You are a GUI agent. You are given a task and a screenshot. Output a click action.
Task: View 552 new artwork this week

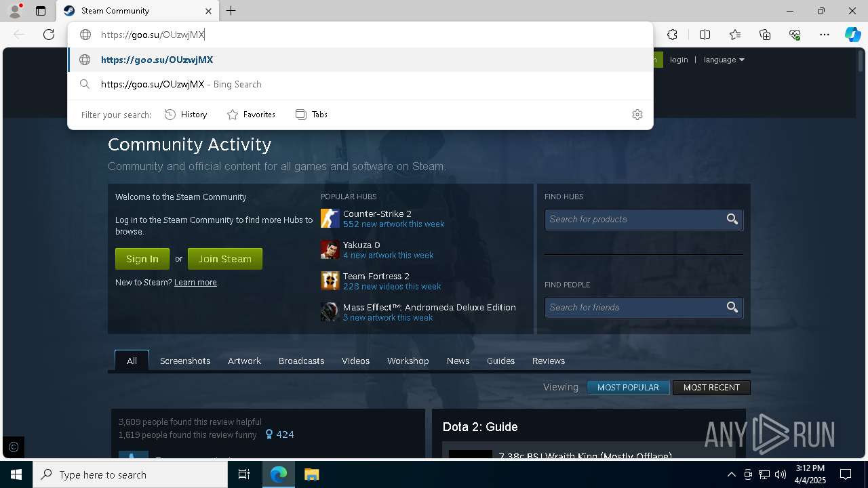(393, 224)
